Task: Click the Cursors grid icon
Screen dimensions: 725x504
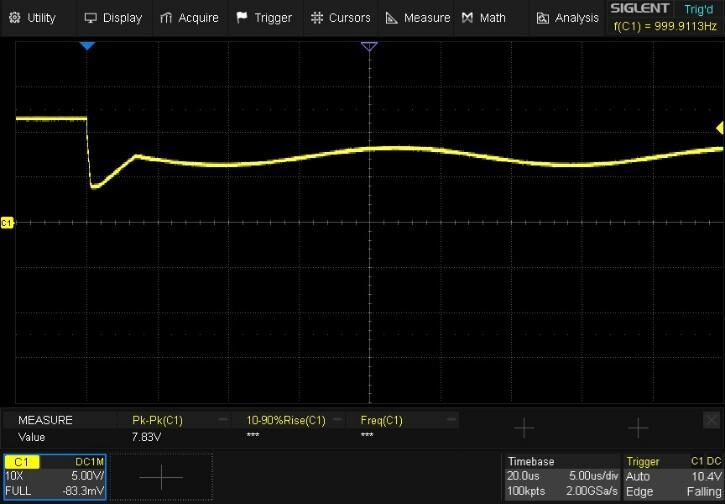Action: (317, 18)
